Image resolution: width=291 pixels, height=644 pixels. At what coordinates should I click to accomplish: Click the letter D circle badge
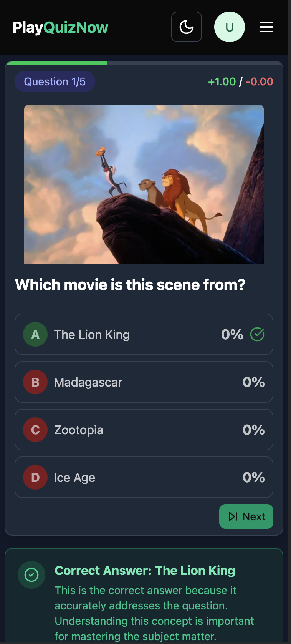click(x=35, y=477)
